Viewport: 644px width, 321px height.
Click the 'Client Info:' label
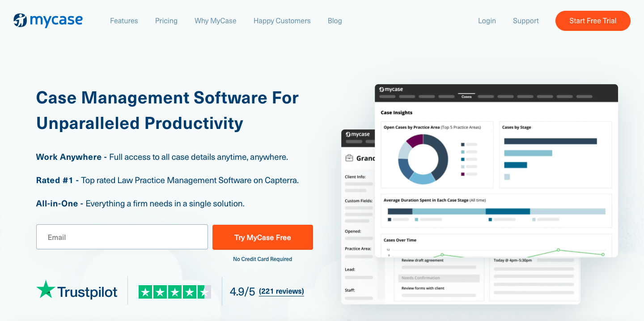[x=355, y=177]
